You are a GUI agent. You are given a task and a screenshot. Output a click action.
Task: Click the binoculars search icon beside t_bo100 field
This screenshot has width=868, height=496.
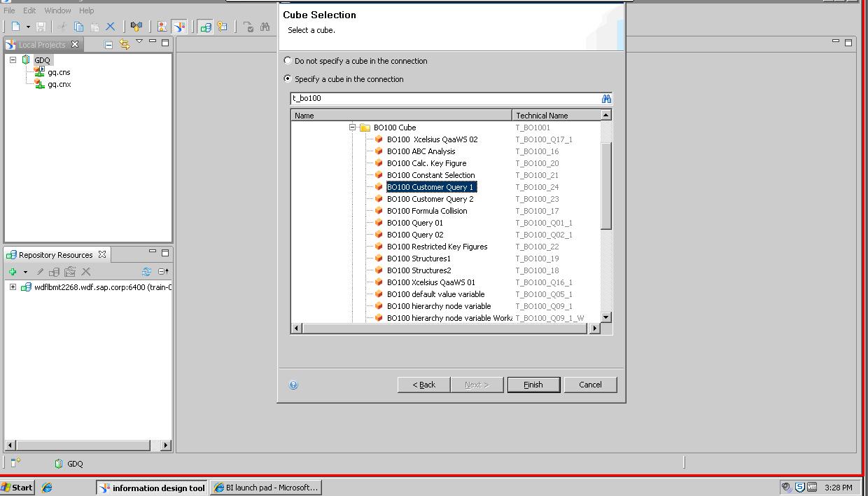(605, 98)
